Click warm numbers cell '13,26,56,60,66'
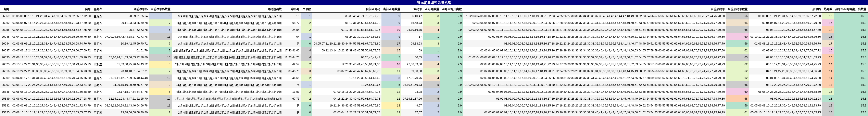Viewport: 868px width, 116px height. point(371,85)
